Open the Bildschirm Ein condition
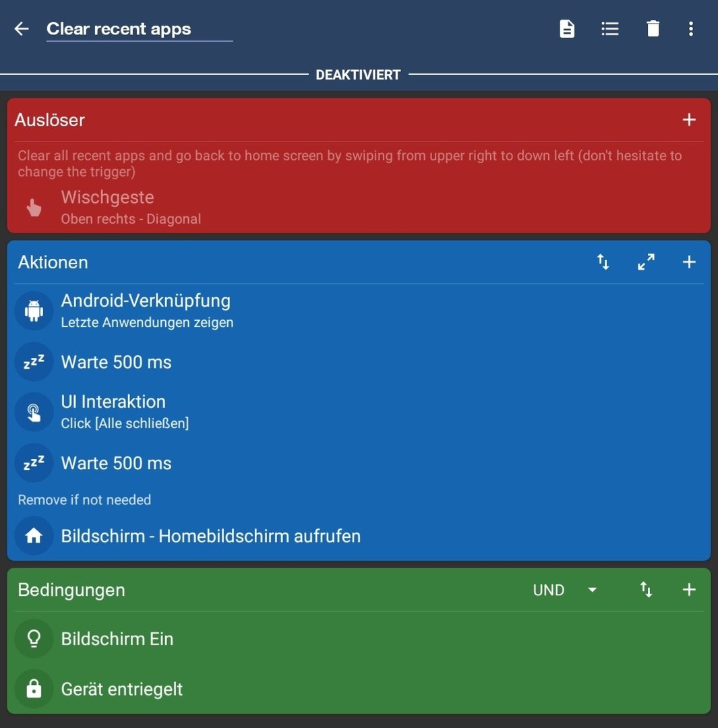This screenshot has height=728, width=718. [x=359, y=639]
